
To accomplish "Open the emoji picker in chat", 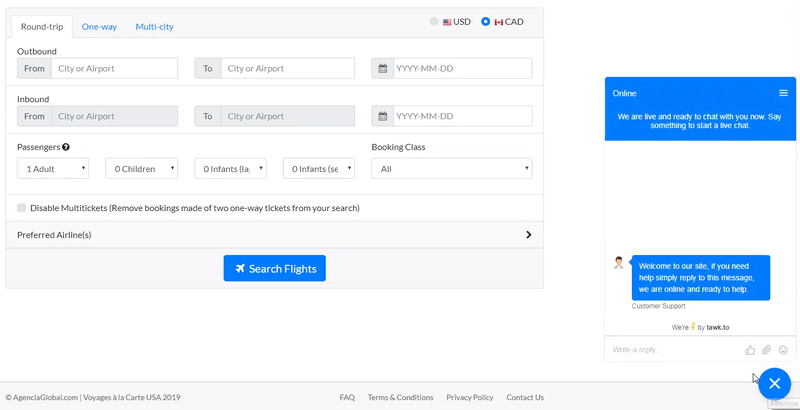I will 783,350.
